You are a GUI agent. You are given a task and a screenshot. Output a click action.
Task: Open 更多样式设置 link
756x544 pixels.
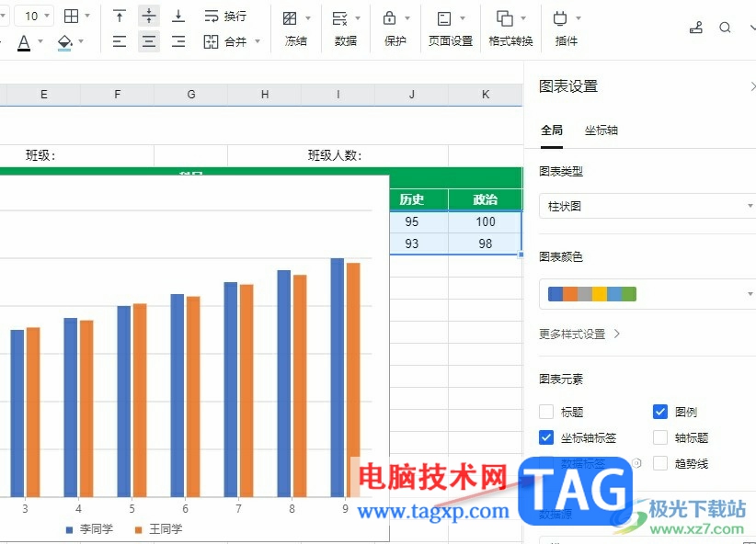tap(579, 334)
